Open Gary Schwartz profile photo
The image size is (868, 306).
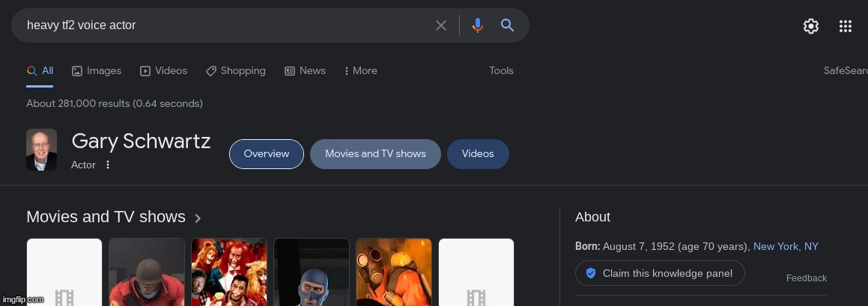[x=41, y=150]
